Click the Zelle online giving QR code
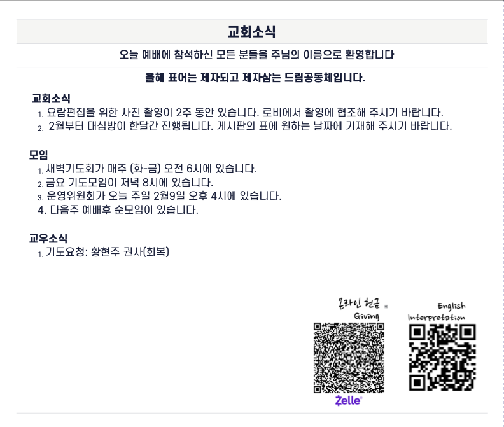The height and width of the screenshot is (427, 504). tap(349, 358)
